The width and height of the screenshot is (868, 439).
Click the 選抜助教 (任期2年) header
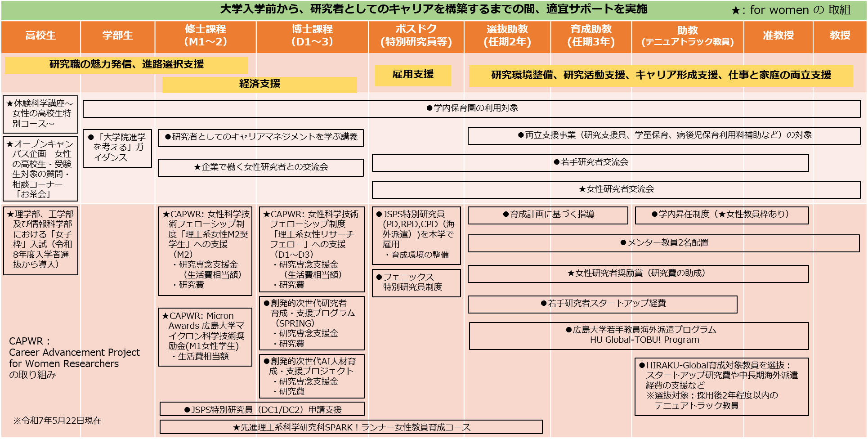coord(507,36)
